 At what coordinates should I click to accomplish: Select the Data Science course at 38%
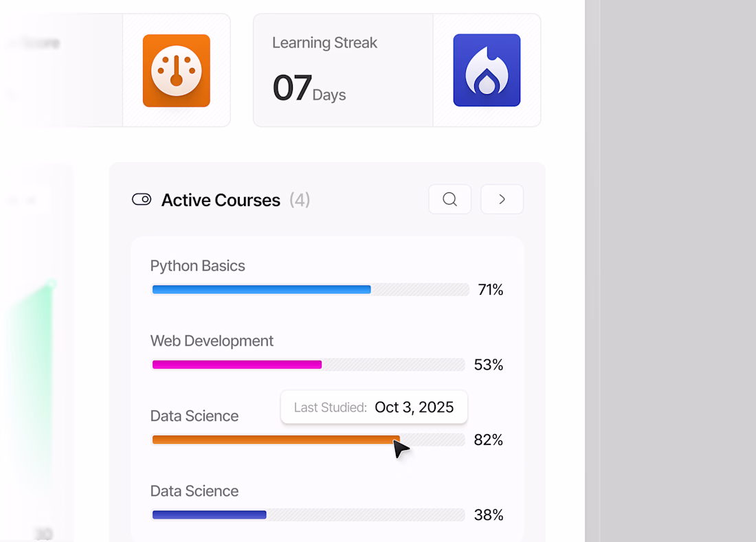pos(194,490)
